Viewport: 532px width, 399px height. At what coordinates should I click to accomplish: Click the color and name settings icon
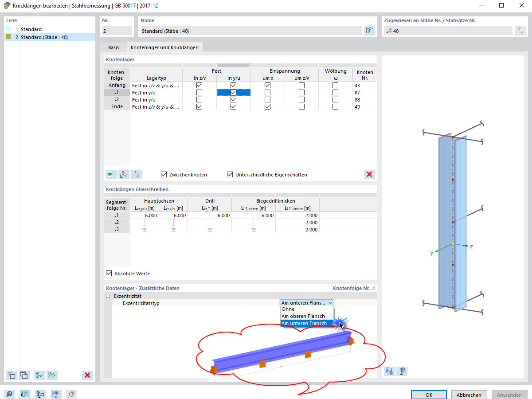(40, 394)
